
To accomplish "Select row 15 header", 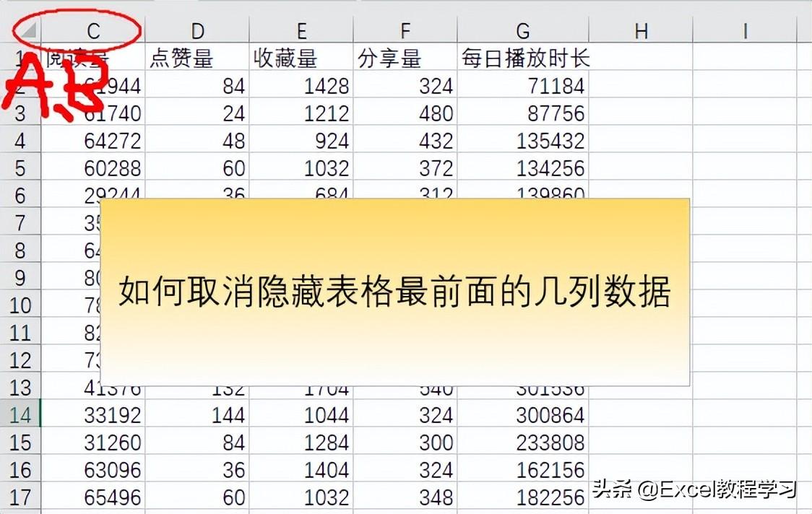I will pos(20,442).
